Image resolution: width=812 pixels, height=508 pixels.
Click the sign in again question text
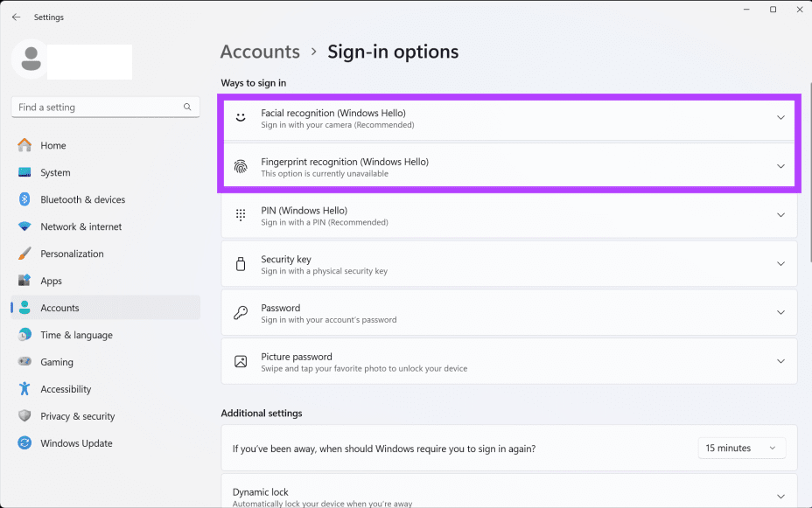point(384,449)
